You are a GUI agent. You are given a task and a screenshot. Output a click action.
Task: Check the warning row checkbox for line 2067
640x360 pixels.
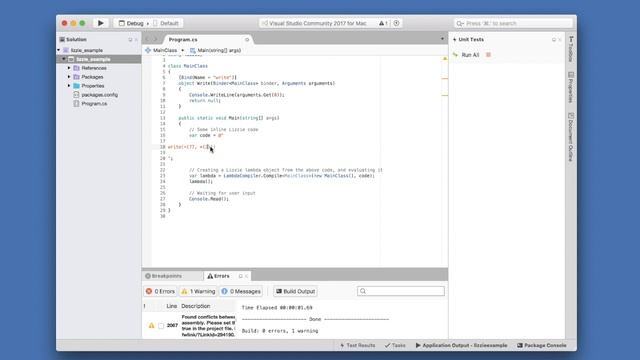point(161,326)
